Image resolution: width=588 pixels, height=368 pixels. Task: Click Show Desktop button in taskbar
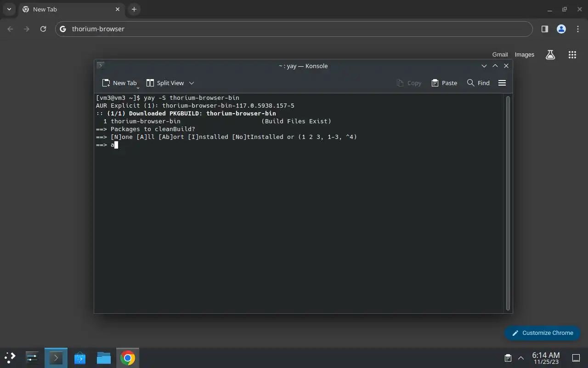576,358
